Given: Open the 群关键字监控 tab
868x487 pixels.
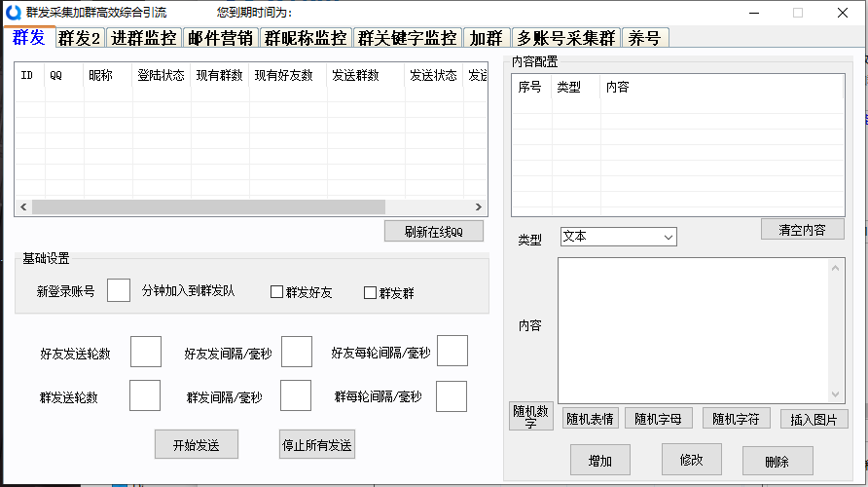Looking at the screenshot, I should pyautogui.click(x=407, y=38).
